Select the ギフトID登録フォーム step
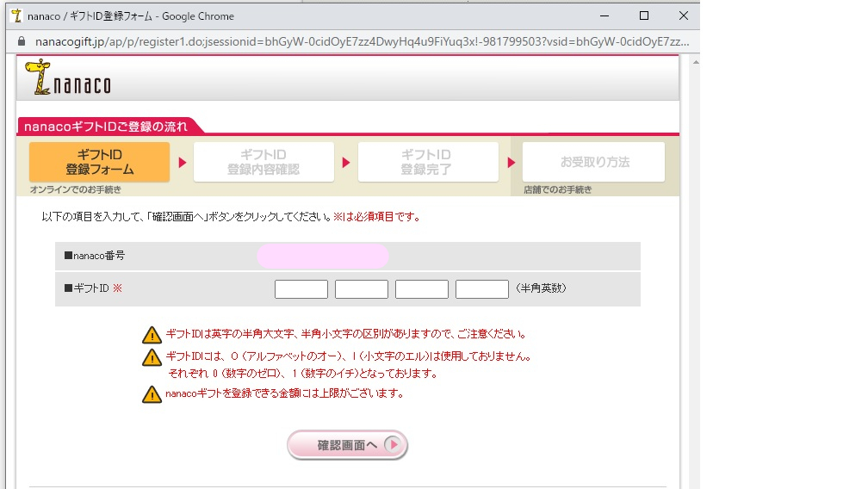The image size is (868, 489). coord(100,162)
